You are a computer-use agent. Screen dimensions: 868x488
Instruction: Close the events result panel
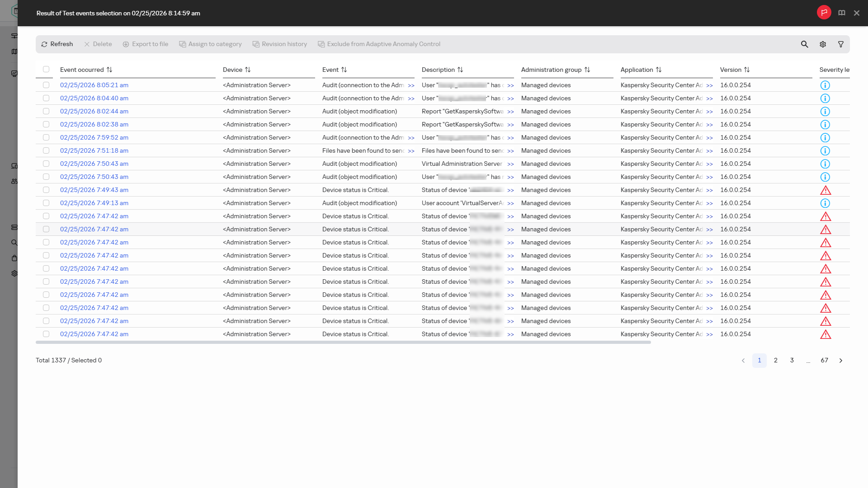click(x=857, y=13)
